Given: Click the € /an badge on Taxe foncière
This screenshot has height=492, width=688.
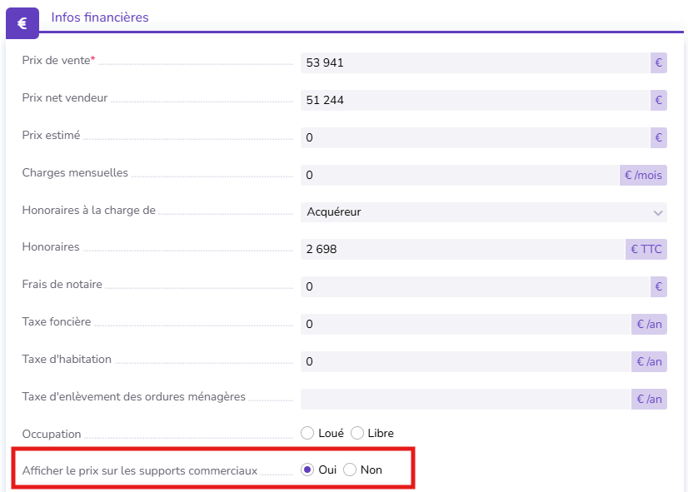Looking at the screenshot, I should [x=649, y=324].
